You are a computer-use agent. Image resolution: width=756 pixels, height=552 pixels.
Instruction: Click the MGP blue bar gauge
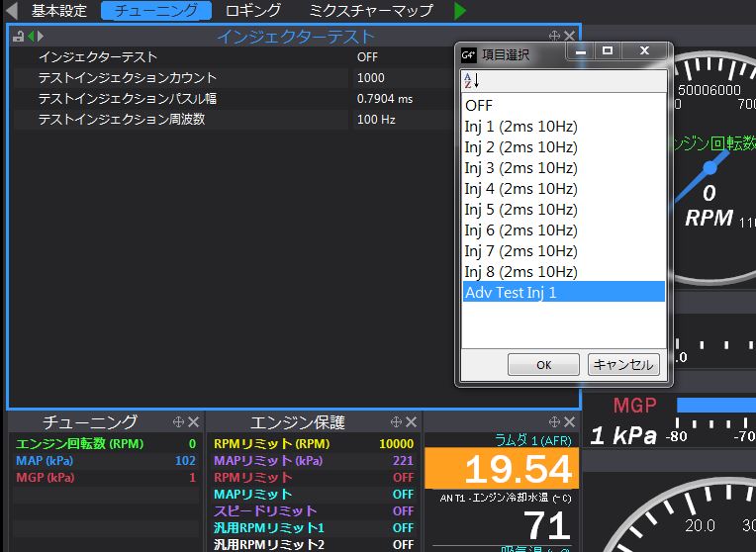(716, 405)
